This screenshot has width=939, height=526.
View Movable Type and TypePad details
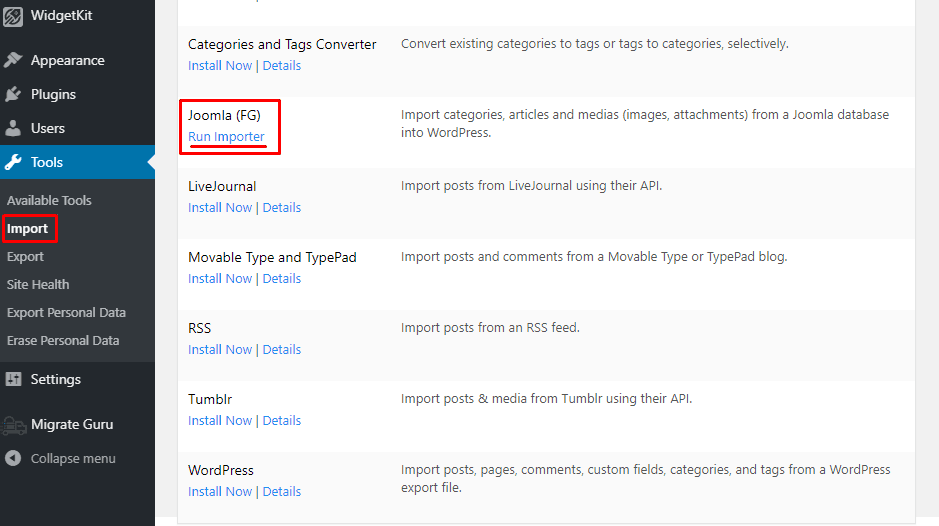coord(281,279)
